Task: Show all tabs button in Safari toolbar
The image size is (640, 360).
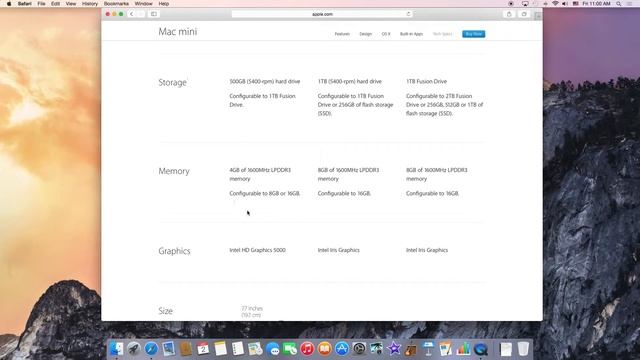Action: coord(524,14)
